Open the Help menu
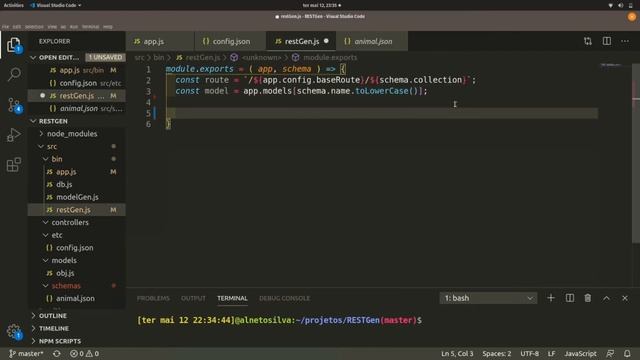This screenshot has width=640, height=360. tap(108, 27)
